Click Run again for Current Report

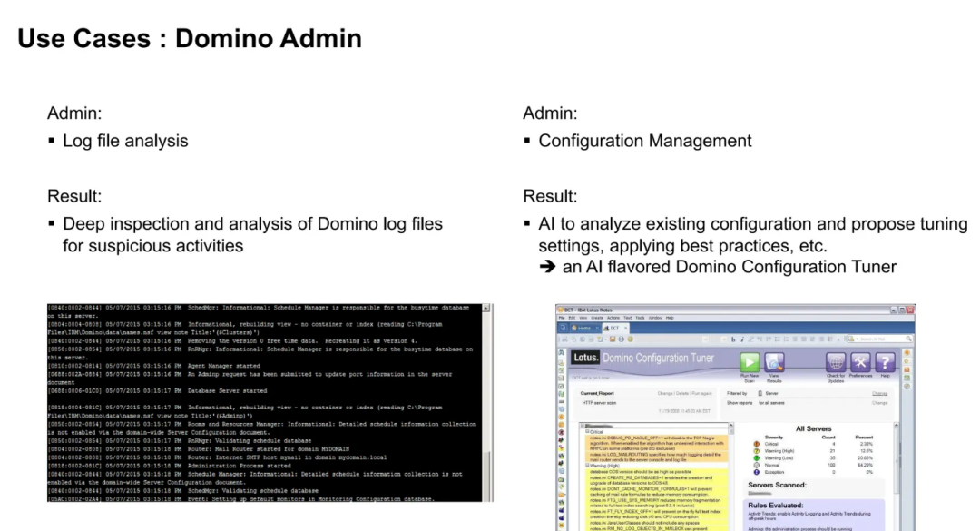point(701,393)
